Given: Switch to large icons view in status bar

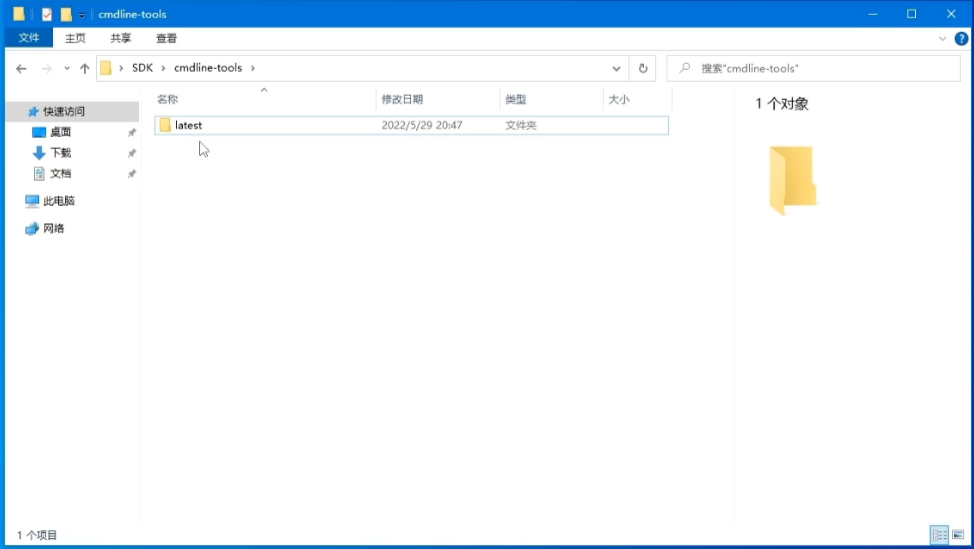Looking at the screenshot, I should click(958, 534).
